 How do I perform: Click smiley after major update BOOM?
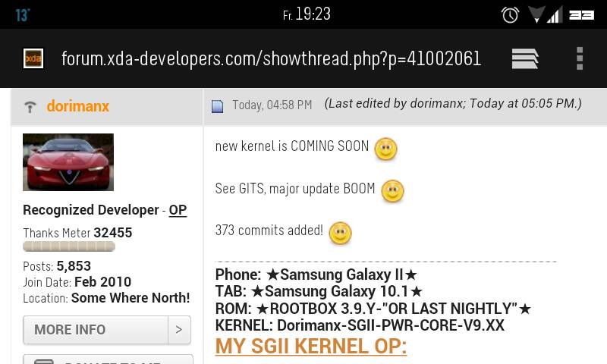coord(392,191)
